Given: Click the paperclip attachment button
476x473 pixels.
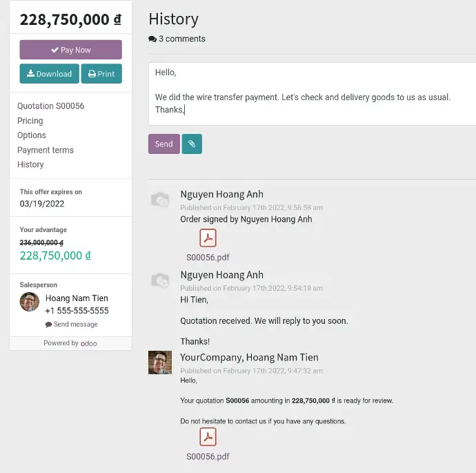Looking at the screenshot, I should coord(192,144).
